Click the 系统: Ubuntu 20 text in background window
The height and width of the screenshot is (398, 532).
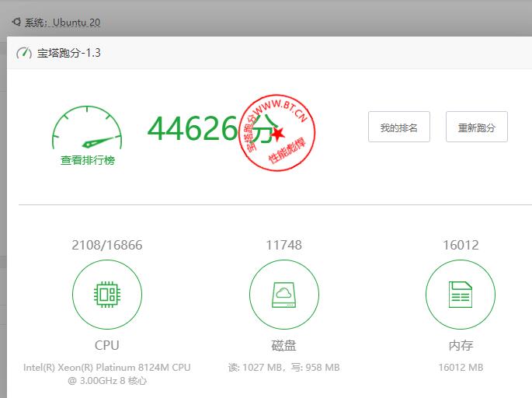(x=63, y=23)
